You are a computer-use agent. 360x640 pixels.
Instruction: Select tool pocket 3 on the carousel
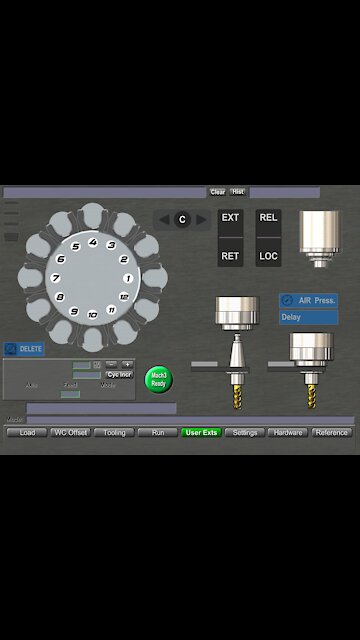point(111,245)
